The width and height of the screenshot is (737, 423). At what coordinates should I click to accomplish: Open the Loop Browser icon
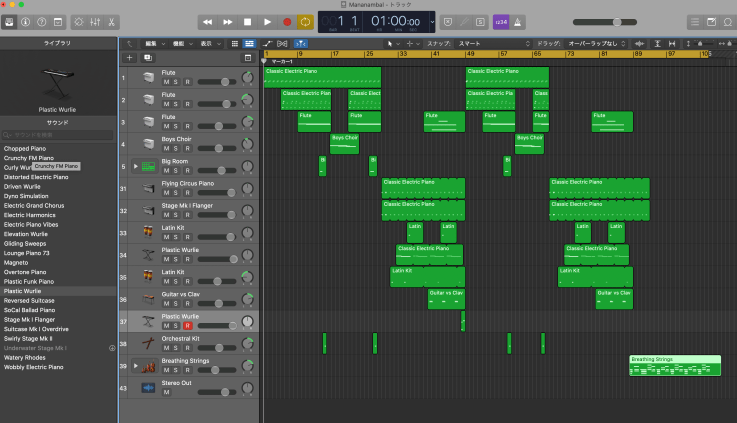(x=726, y=21)
